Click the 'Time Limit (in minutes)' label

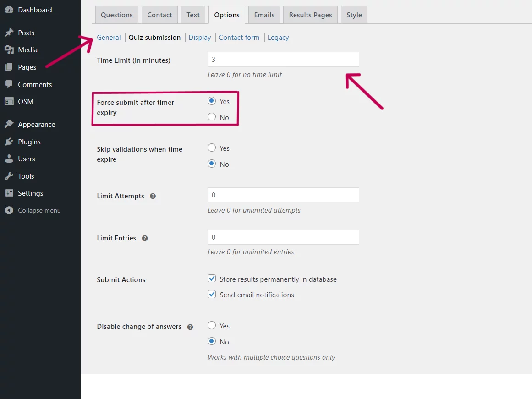point(134,60)
